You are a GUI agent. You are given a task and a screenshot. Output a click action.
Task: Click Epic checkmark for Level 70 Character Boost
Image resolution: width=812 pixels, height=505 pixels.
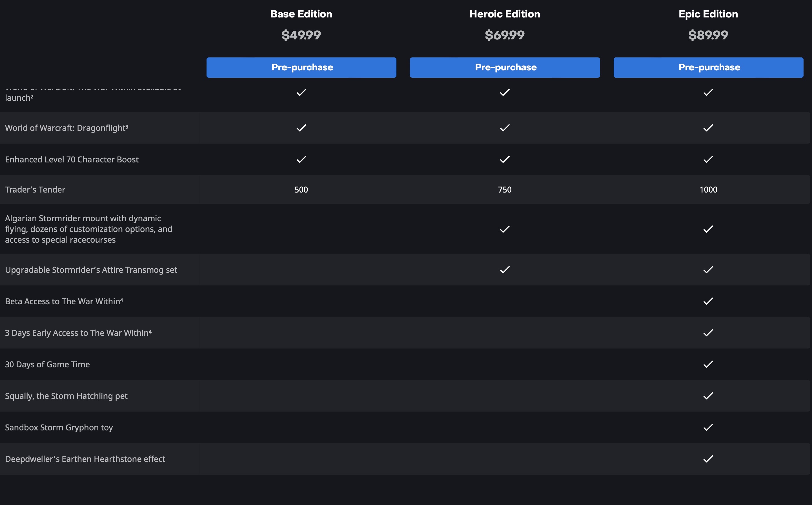[x=708, y=159]
